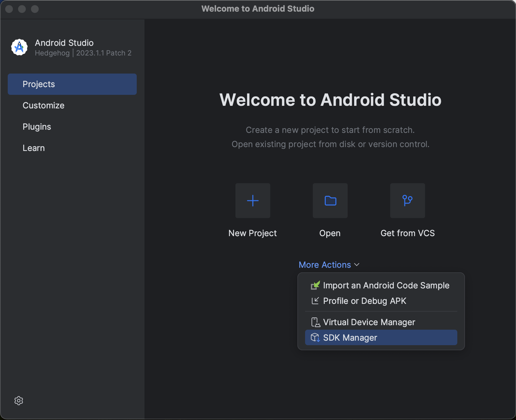Click the Welcome to Android Studio heading
516x420 pixels.
coord(330,100)
